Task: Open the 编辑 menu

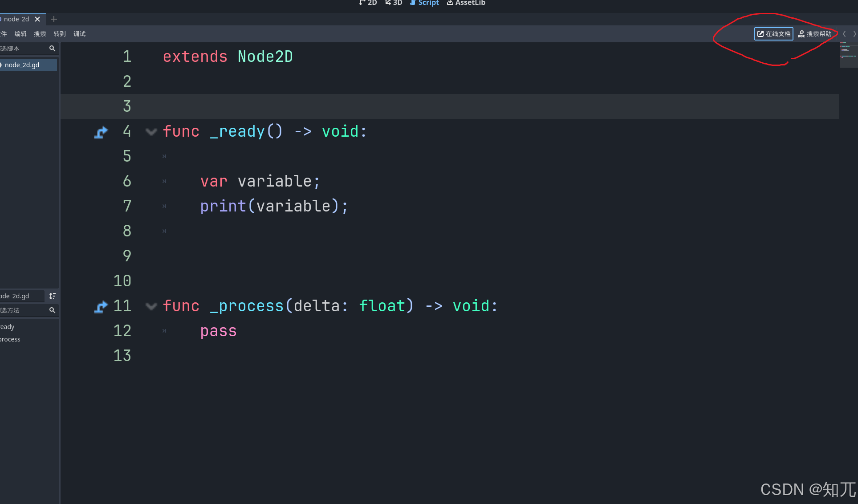Action: (20, 33)
